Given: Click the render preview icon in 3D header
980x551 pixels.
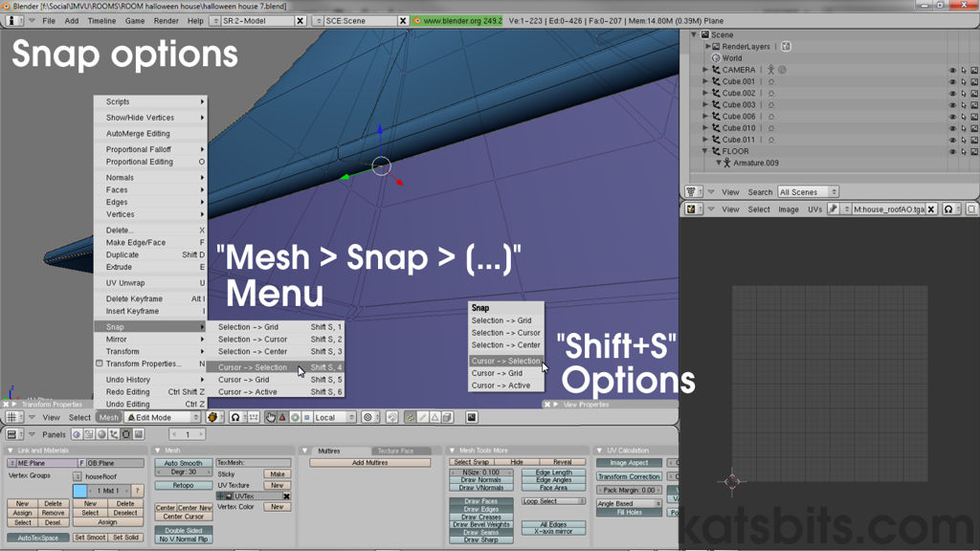Looking at the screenshot, I should pyautogui.click(x=471, y=417).
